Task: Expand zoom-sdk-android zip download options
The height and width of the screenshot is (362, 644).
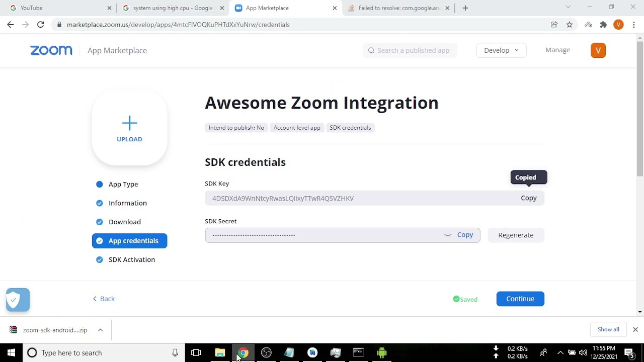Action: pyautogui.click(x=100, y=330)
